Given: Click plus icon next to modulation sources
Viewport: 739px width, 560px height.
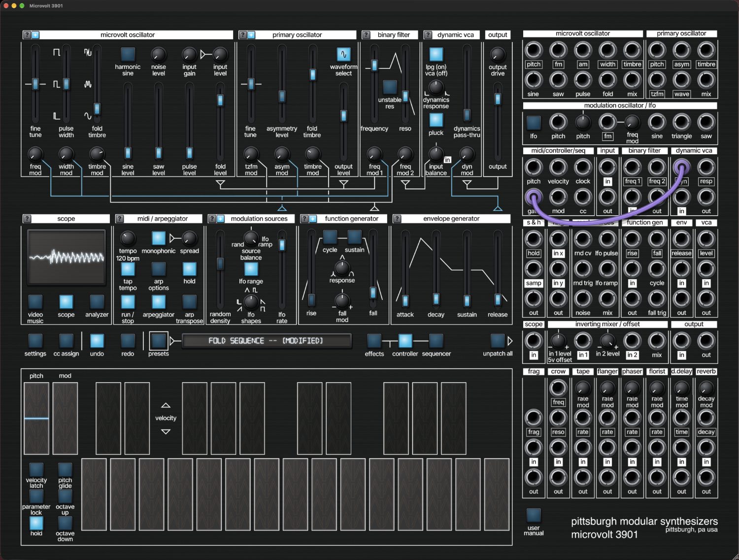Looking at the screenshot, I should (220, 219).
